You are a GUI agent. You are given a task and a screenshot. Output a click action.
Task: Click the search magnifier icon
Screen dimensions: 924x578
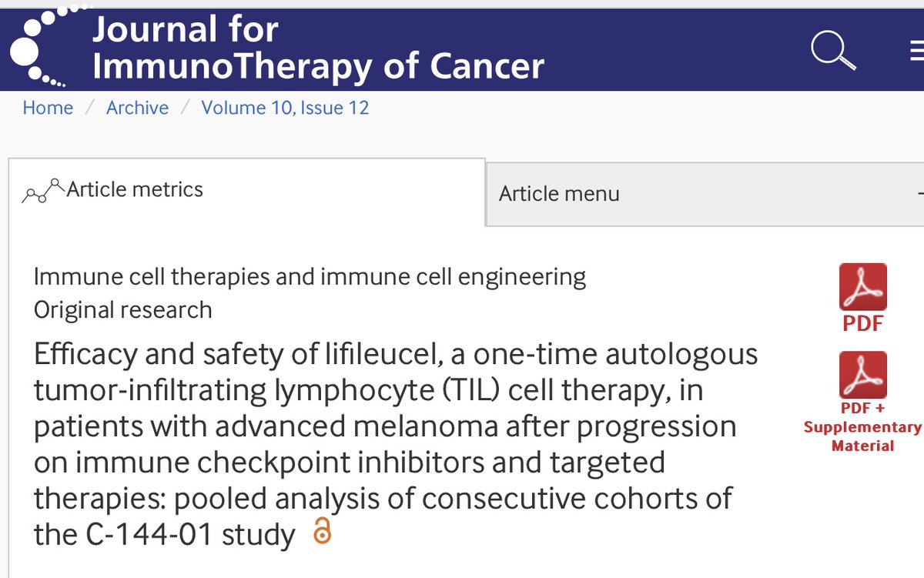[x=833, y=51]
